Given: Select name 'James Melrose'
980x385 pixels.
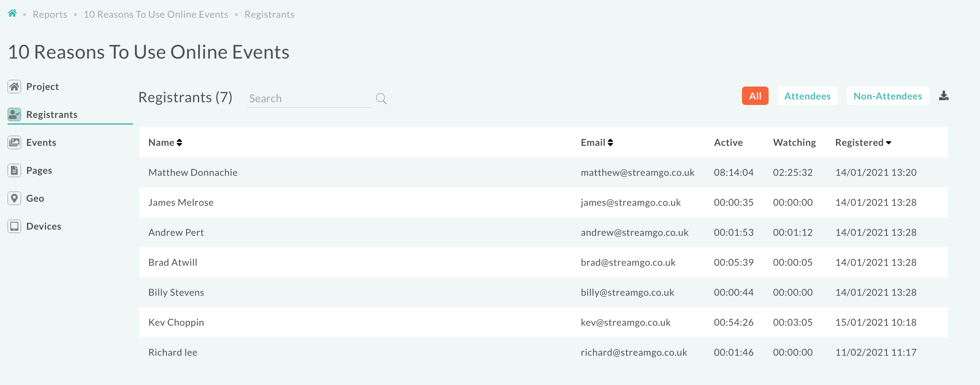Looking at the screenshot, I should [x=181, y=203].
